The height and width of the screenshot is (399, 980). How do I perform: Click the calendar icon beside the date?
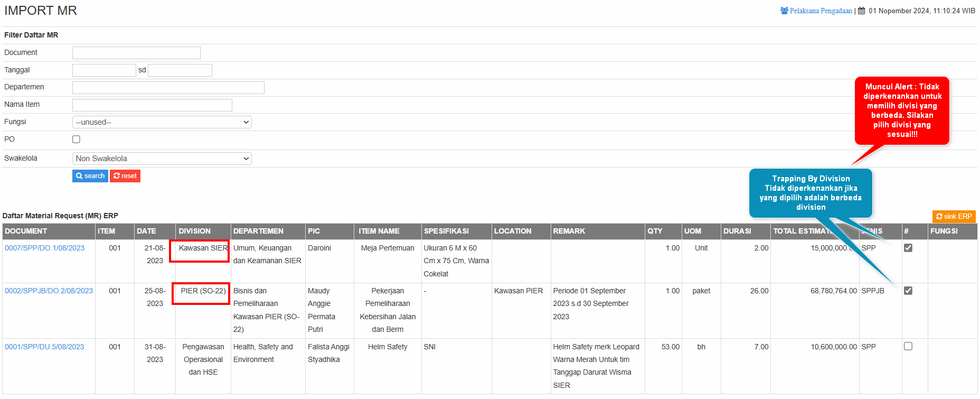click(861, 11)
